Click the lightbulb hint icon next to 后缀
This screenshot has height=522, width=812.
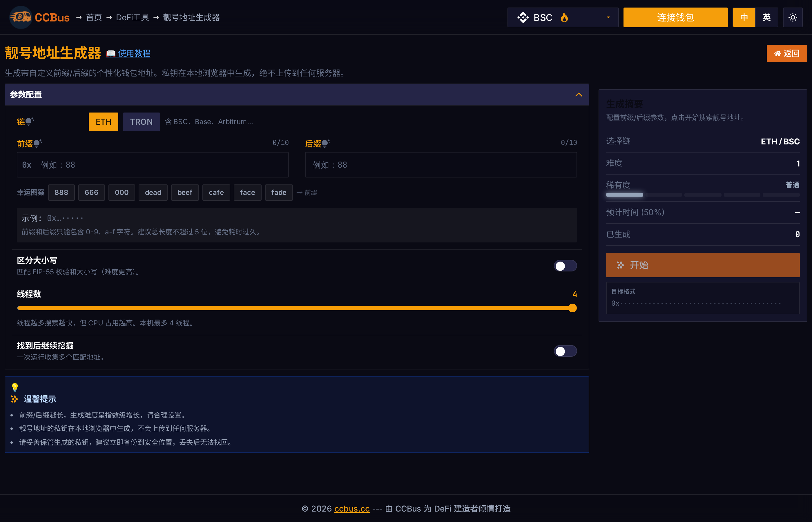(x=326, y=143)
